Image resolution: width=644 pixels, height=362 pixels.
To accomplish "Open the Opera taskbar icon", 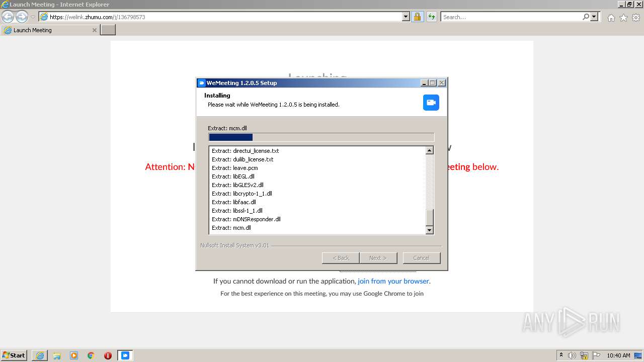I will click(x=108, y=355).
